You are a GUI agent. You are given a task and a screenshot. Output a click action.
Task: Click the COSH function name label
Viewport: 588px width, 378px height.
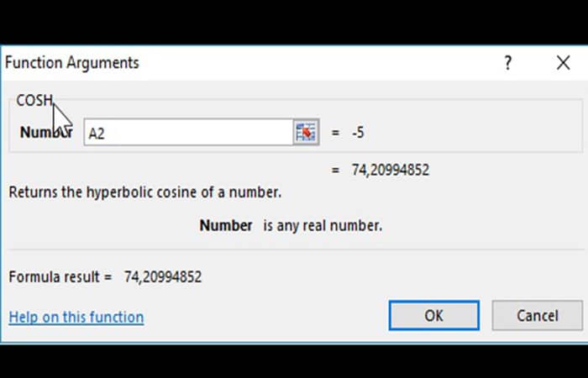pyautogui.click(x=34, y=101)
